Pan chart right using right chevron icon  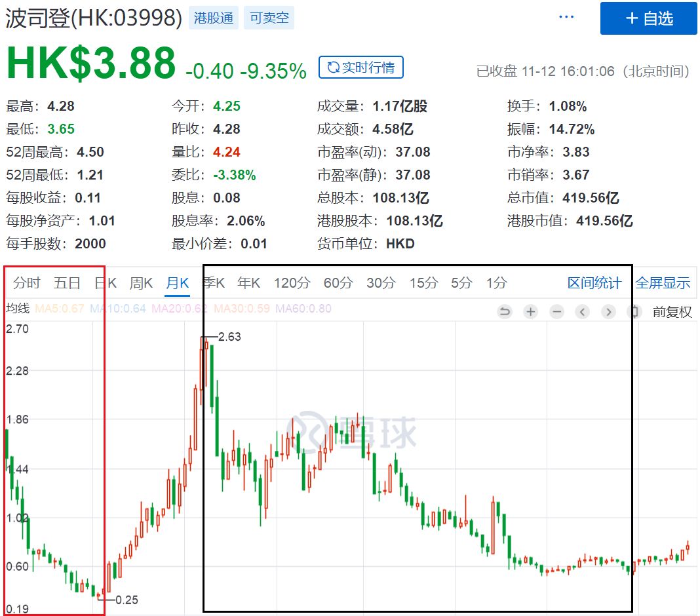click(x=608, y=312)
